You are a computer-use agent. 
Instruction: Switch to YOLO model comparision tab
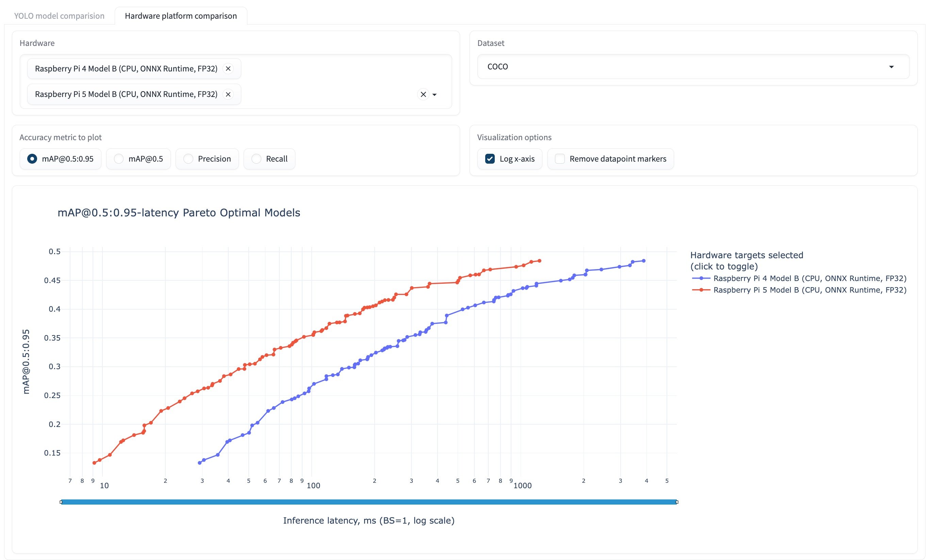[59, 16]
